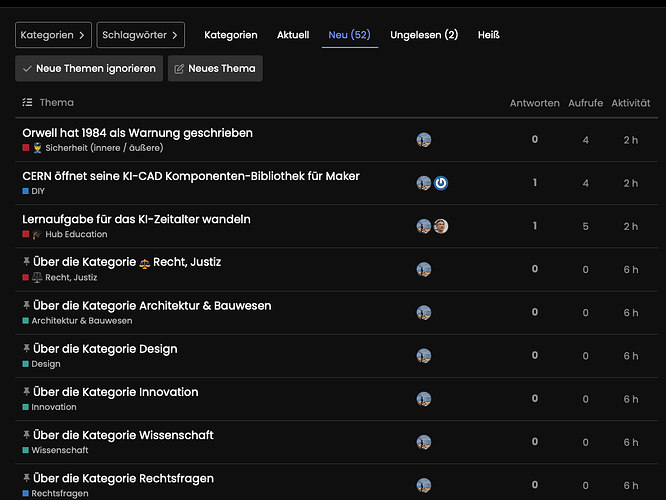666x500 pixels.
Task: Open the Ungelesen (2) tab
Action: [424, 35]
